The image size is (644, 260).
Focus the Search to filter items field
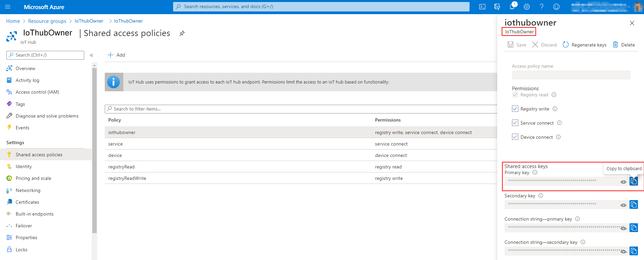coord(301,109)
